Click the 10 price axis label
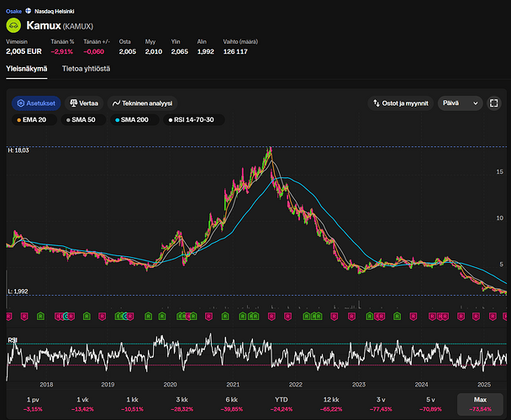Viewport: 511px width, 420px height. point(499,218)
